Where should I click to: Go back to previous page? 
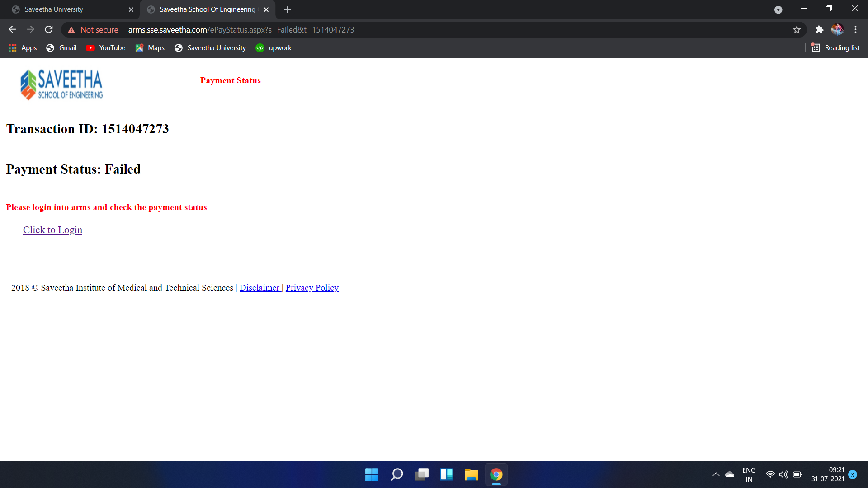12,30
